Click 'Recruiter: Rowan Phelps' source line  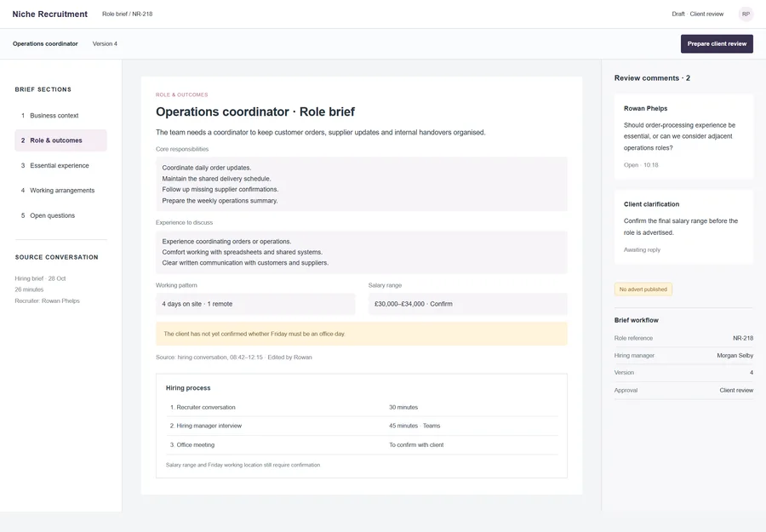pyautogui.click(x=47, y=301)
